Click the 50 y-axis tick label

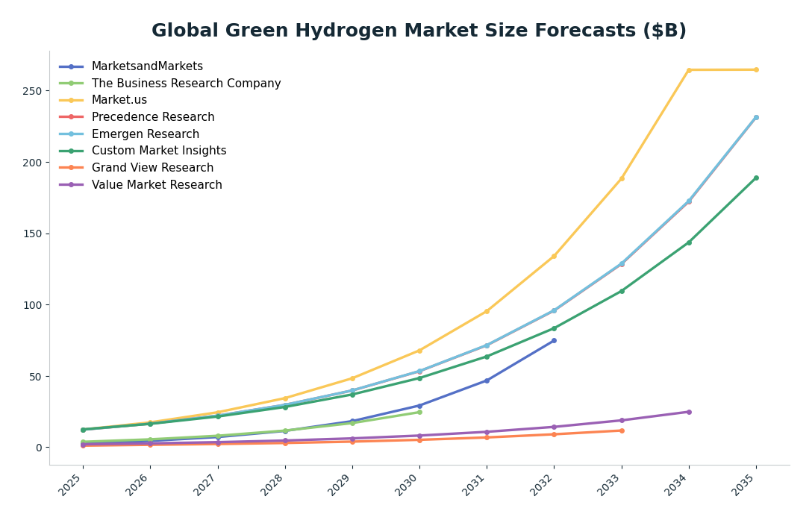pos(35,377)
